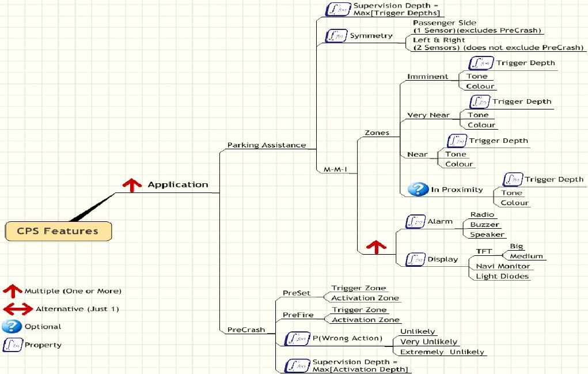Select the Very Unlikely option

429,342
